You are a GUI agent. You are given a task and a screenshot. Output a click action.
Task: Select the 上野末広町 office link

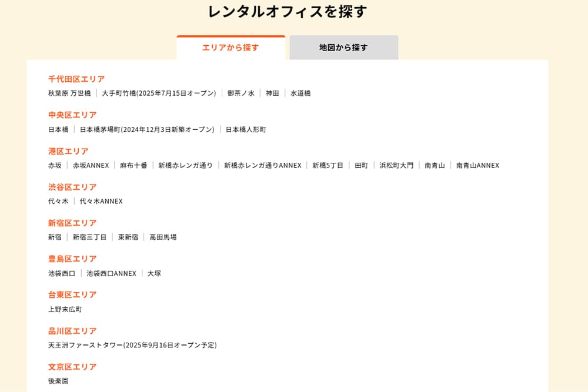pos(65,309)
